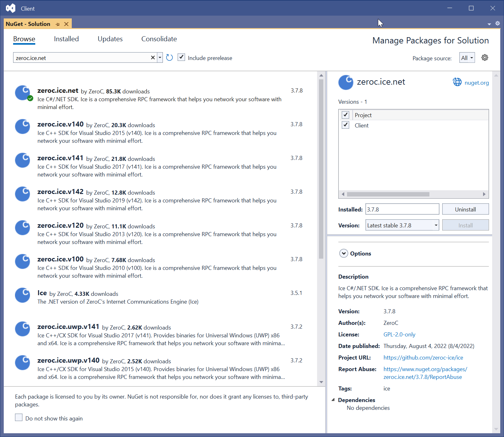Screen dimensions: 504x437
Task: Uncheck the Client project checkbox
Action: (x=345, y=125)
